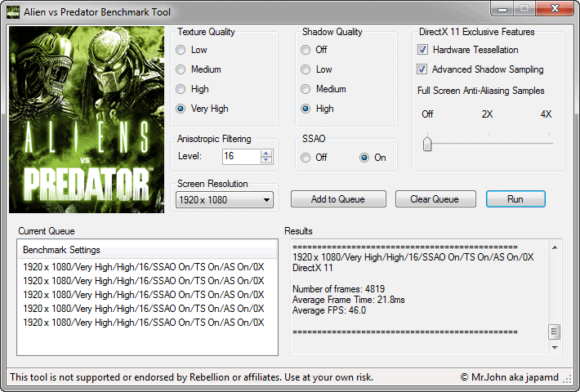Click the Add to Queue button
Image resolution: width=580 pixels, height=392 pixels.
(x=338, y=199)
